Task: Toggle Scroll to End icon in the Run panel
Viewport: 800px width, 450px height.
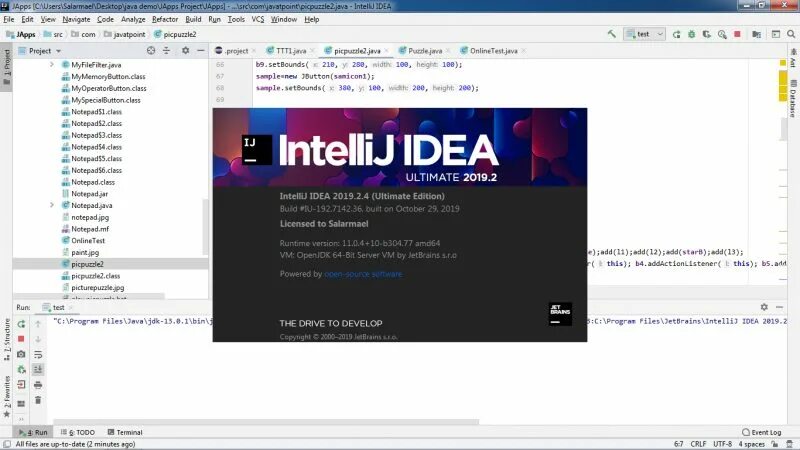Action: [x=38, y=369]
